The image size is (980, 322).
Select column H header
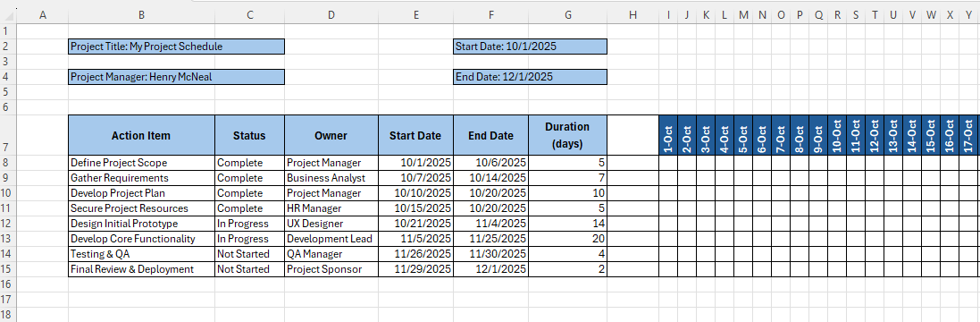coord(632,15)
